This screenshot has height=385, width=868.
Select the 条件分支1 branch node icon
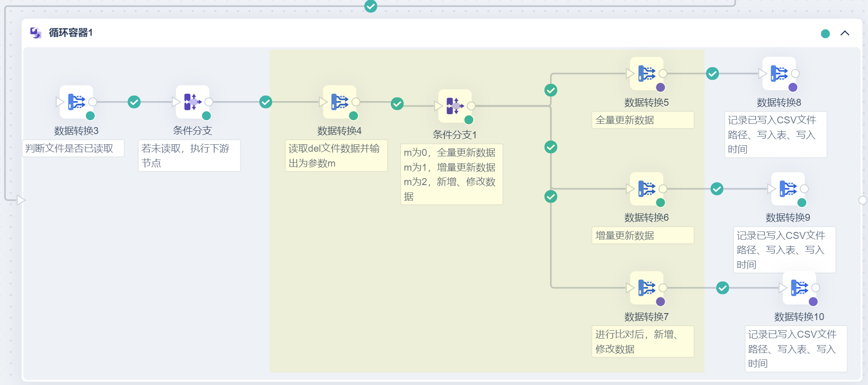click(x=455, y=106)
